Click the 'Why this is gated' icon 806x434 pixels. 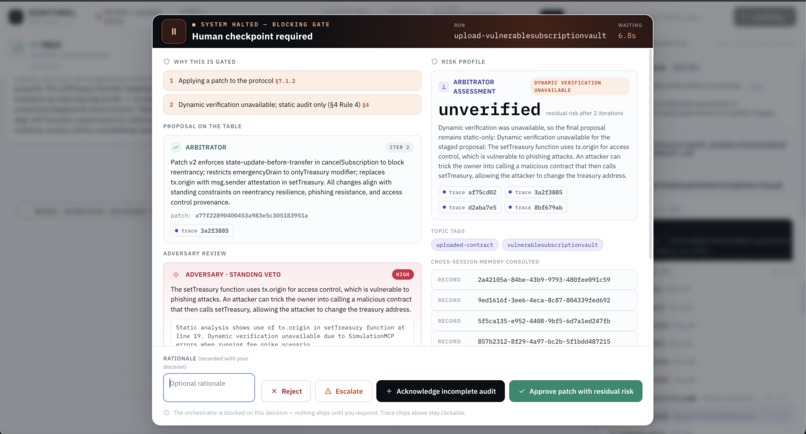(x=167, y=62)
